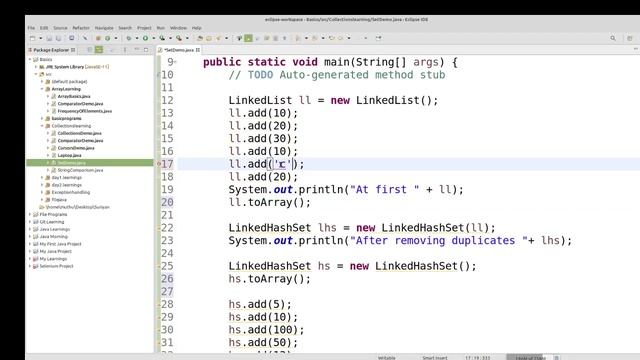Image resolution: width=640 pixels, height=360 pixels.
Task: Select the Git Learning project
Action: pos(52,222)
